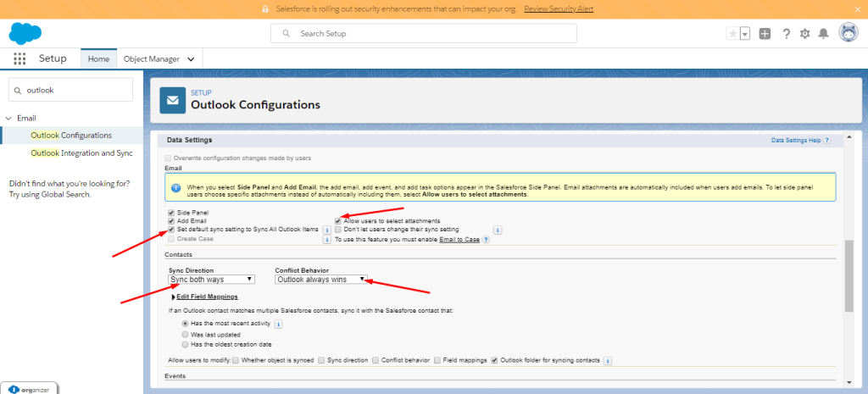Open the Data Settings Help link

tap(796, 140)
